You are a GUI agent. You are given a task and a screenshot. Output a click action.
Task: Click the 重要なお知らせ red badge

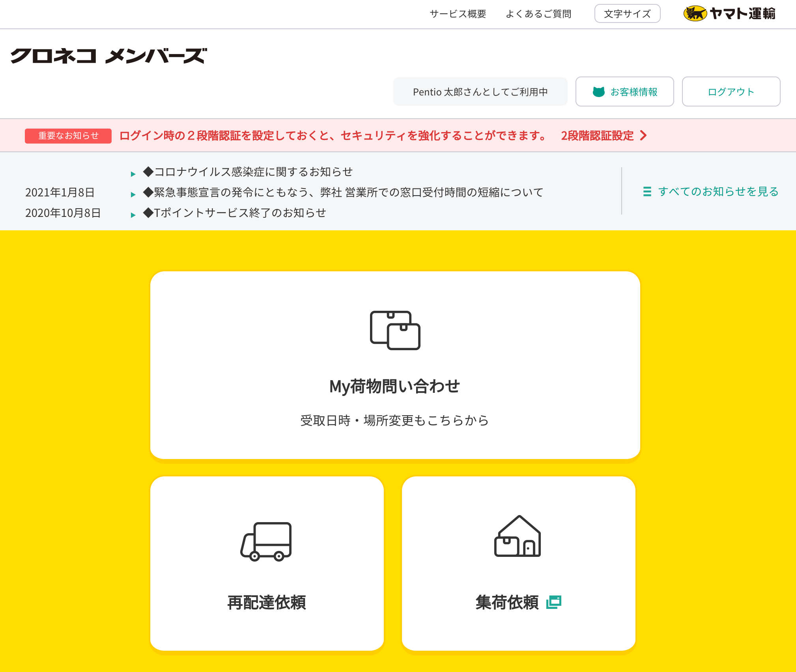[68, 136]
